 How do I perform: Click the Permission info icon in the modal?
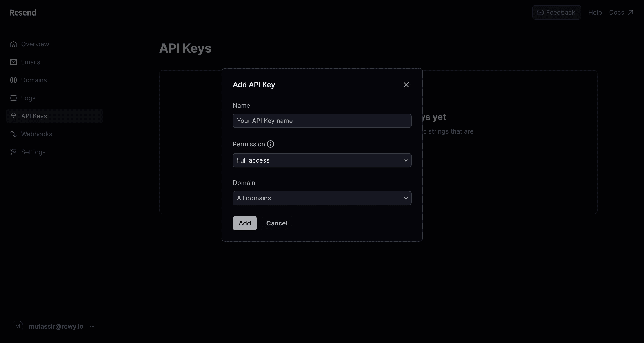pyautogui.click(x=271, y=144)
